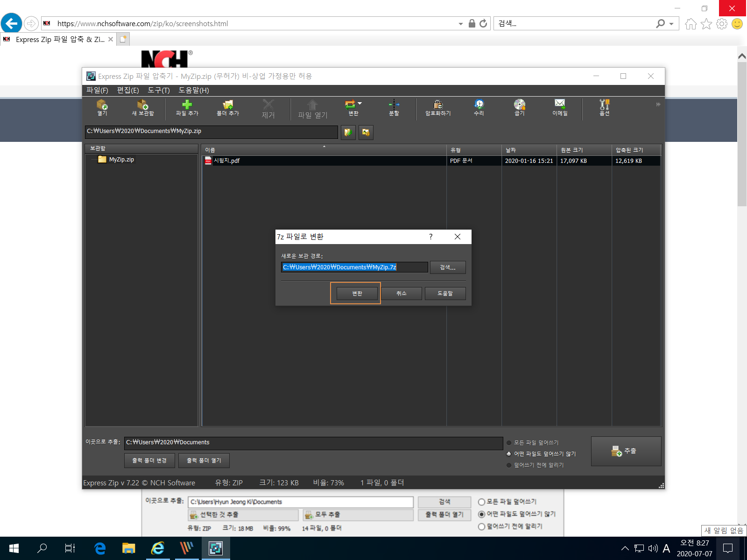Click the browser back arrow button
This screenshot has width=747, height=560.
[11, 23]
